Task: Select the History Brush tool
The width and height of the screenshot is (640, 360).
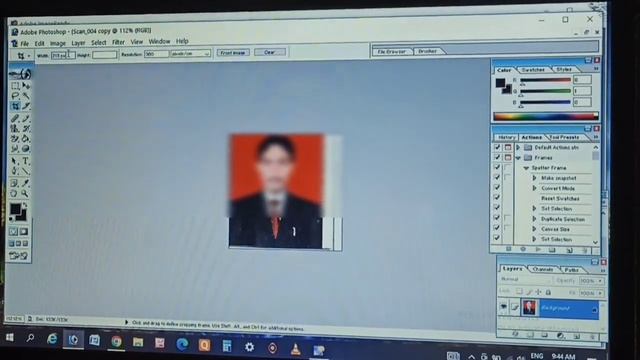Action: coord(26,129)
